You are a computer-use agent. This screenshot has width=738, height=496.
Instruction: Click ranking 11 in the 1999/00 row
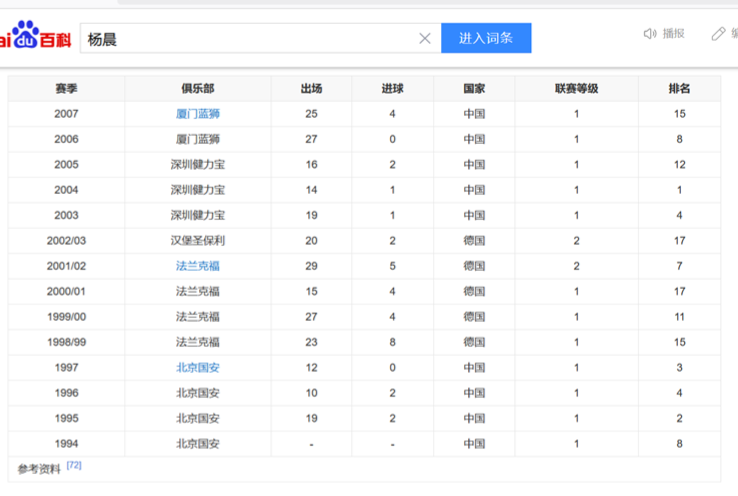coord(680,317)
